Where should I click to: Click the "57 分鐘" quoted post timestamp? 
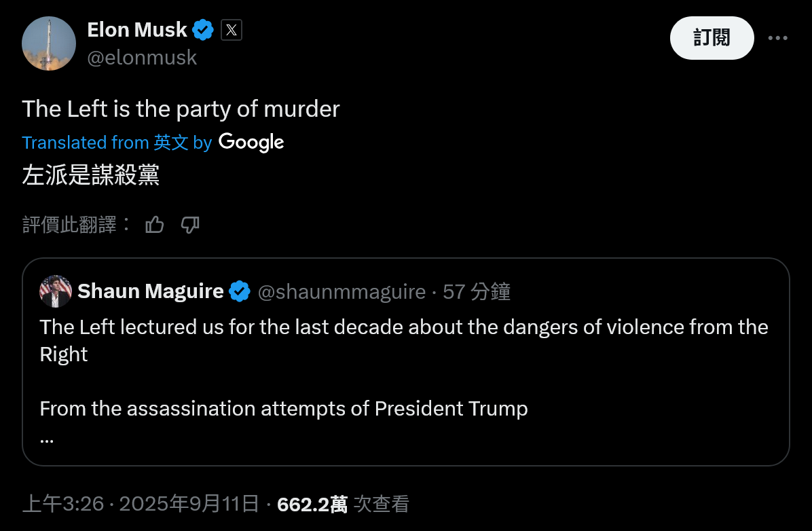tap(477, 292)
